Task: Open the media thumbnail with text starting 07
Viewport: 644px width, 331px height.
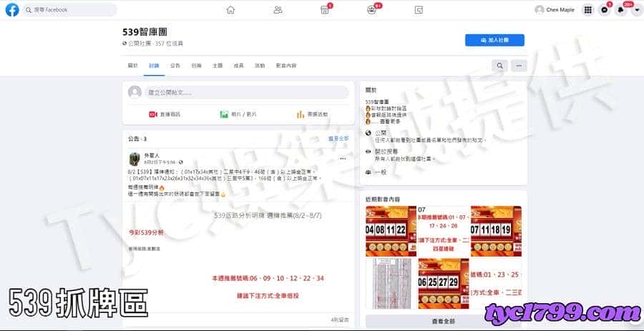Action: [x=444, y=231]
